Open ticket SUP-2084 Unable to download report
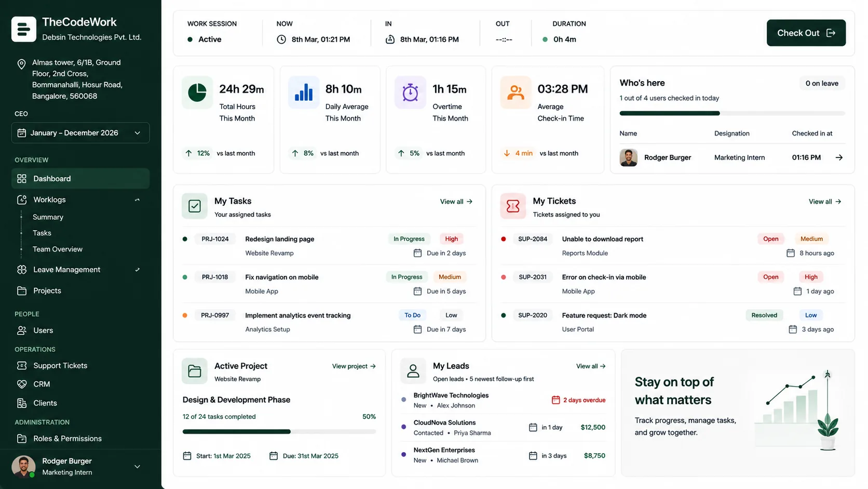Viewport: 868px width, 489px height. click(x=672, y=246)
